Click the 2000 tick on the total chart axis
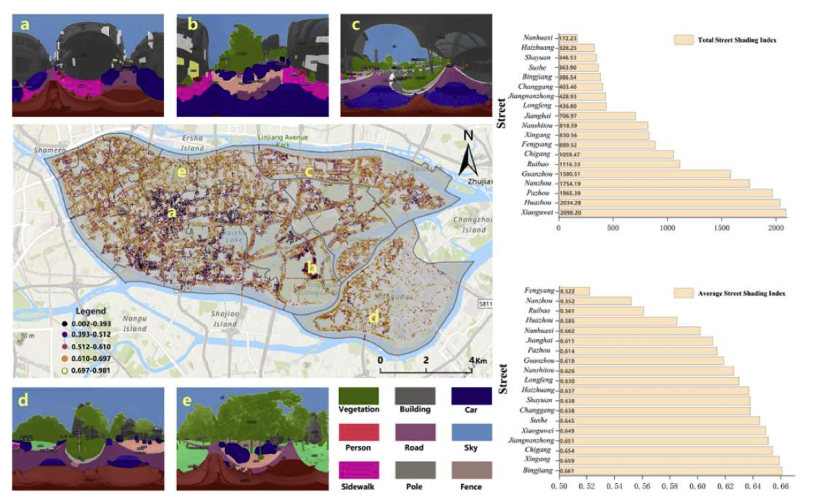 [776, 228]
